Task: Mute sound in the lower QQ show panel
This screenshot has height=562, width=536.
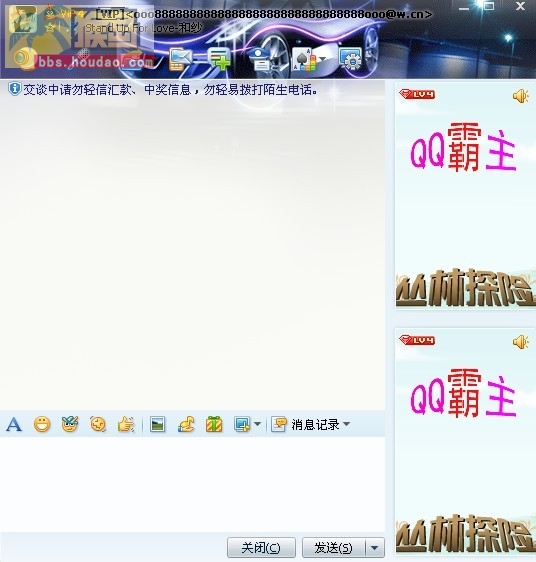Action: pos(521,342)
